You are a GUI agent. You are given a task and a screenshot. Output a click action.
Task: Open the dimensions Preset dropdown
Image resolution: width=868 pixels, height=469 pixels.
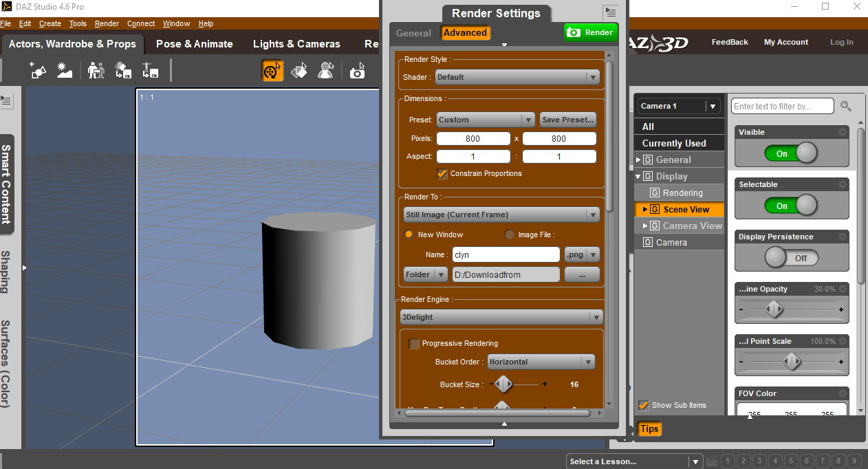tap(486, 120)
